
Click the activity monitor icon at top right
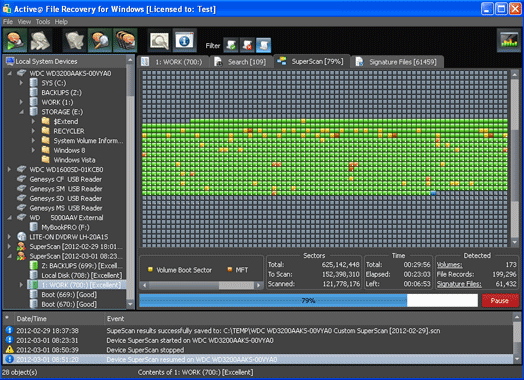tap(509, 40)
